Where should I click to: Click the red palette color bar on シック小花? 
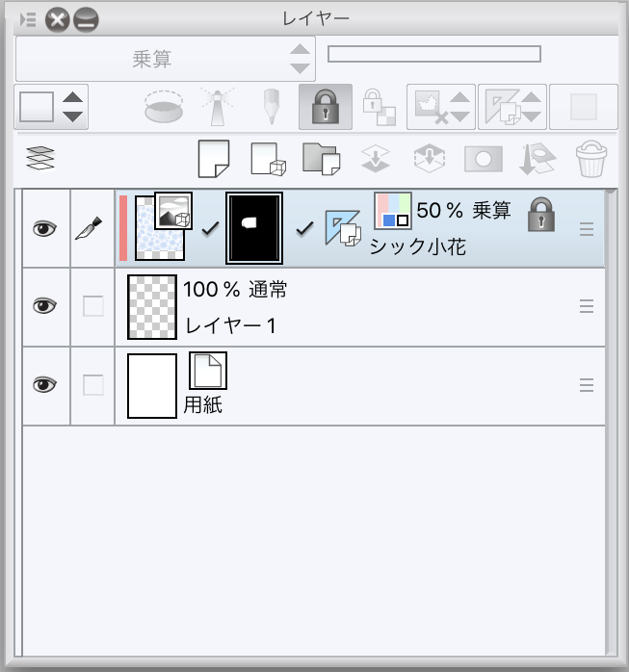coord(123,228)
